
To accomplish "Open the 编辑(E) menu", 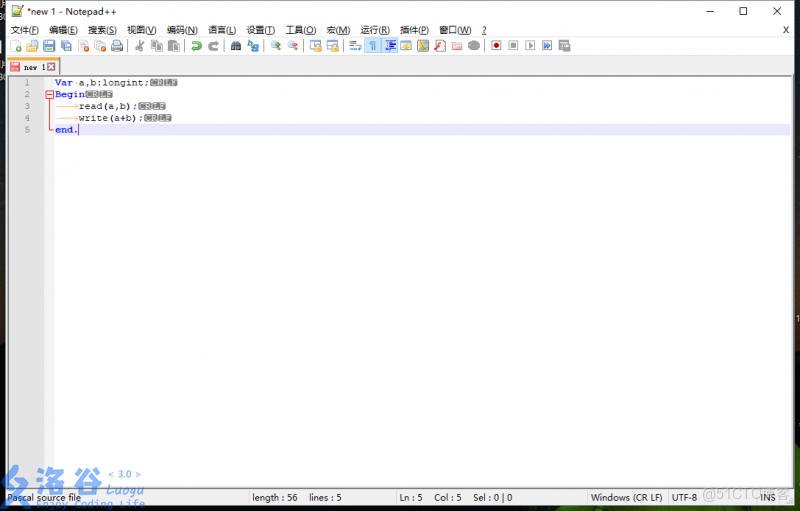I will pos(63,30).
